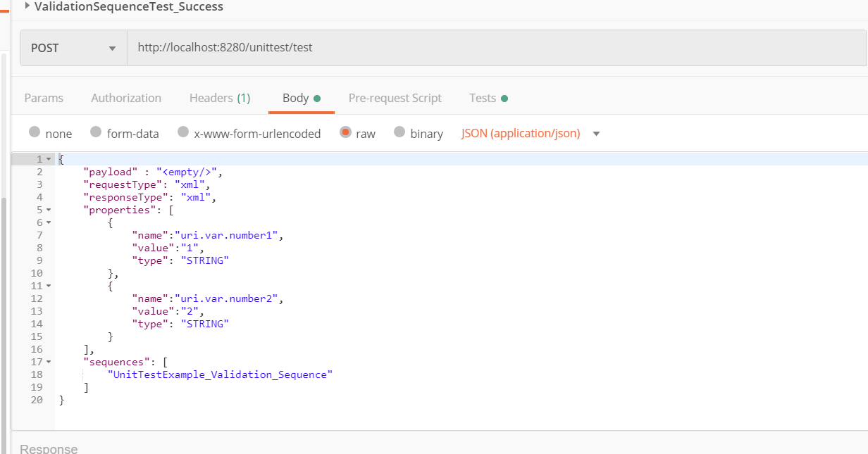The height and width of the screenshot is (454, 868).
Task: Open the Params tab
Action: pos(44,98)
